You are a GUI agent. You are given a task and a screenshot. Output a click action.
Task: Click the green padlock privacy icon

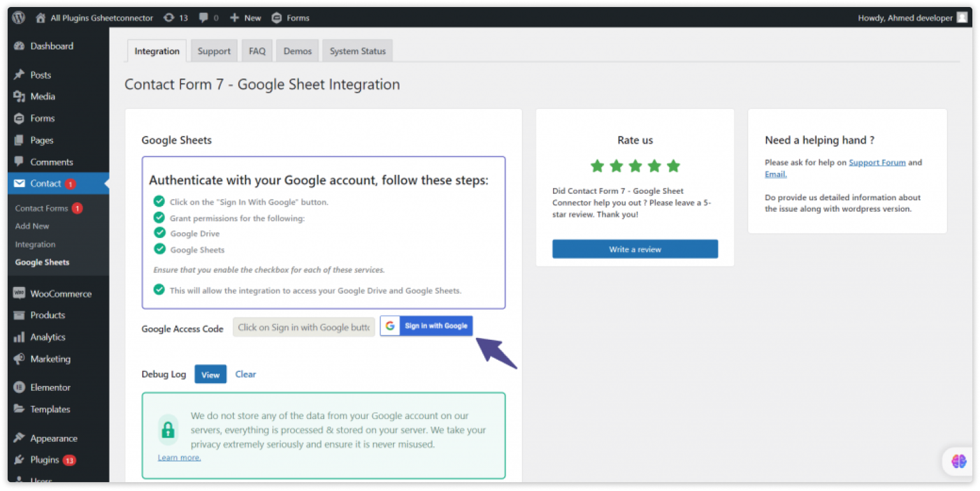pyautogui.click(x=168, y=430)
